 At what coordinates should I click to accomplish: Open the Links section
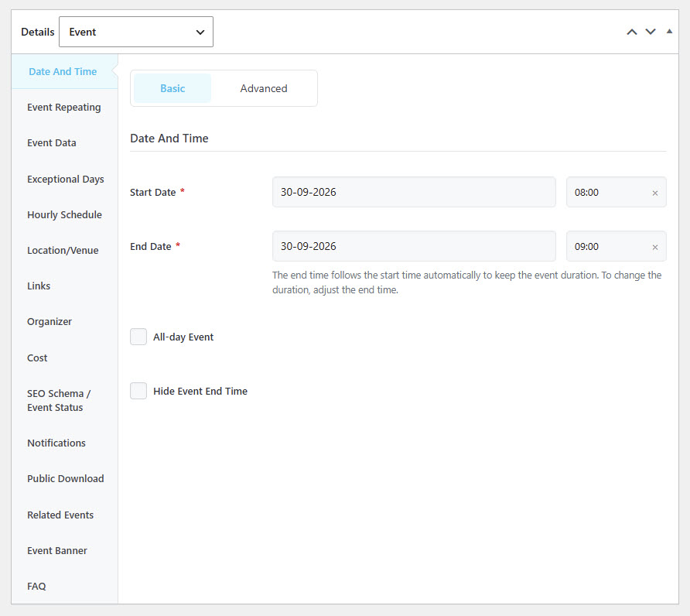click(65, 286)
